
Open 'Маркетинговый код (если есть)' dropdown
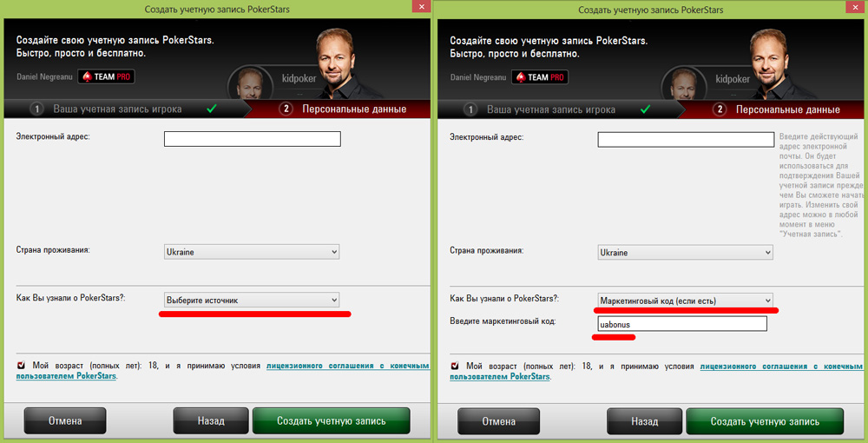(x=686, y=301)
